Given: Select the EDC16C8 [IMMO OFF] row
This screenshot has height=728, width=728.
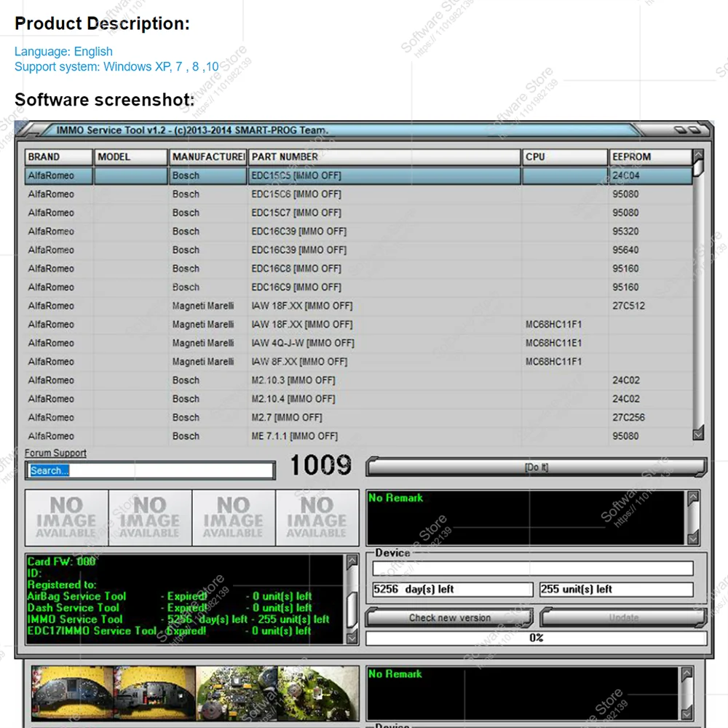Looking at the screenshot, I should [x=358, y=269].
